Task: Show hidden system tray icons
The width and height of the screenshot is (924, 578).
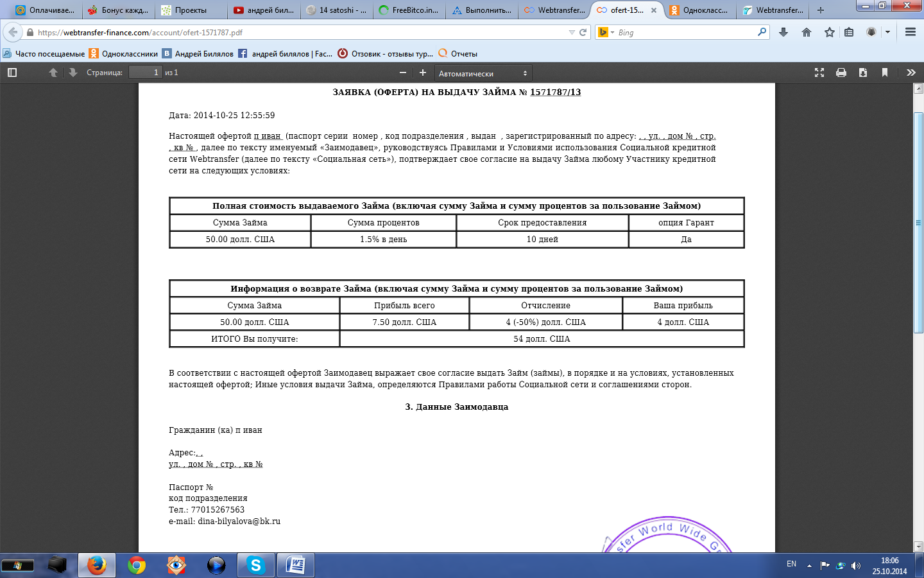Action: (x=809, y=566)
